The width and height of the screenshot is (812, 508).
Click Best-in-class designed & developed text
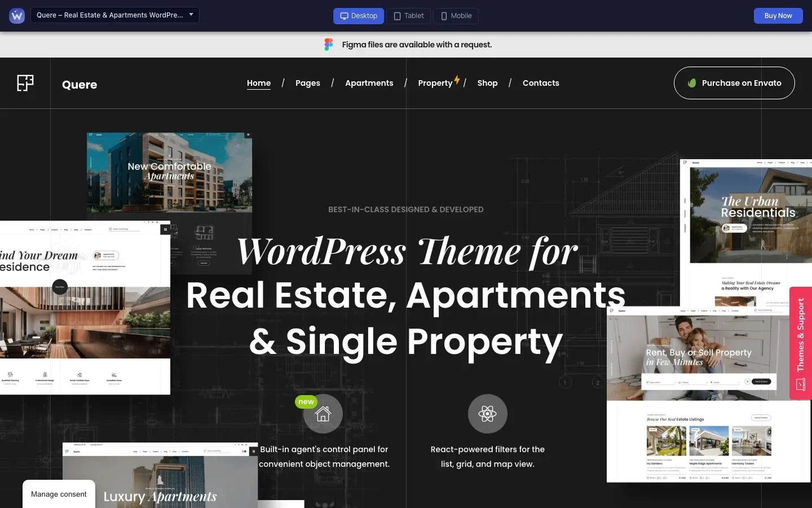coord(406,209)
